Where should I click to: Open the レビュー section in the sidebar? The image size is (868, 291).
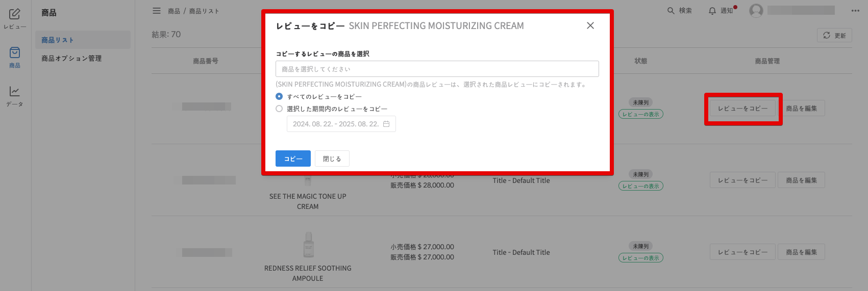(x=15, y=18)
